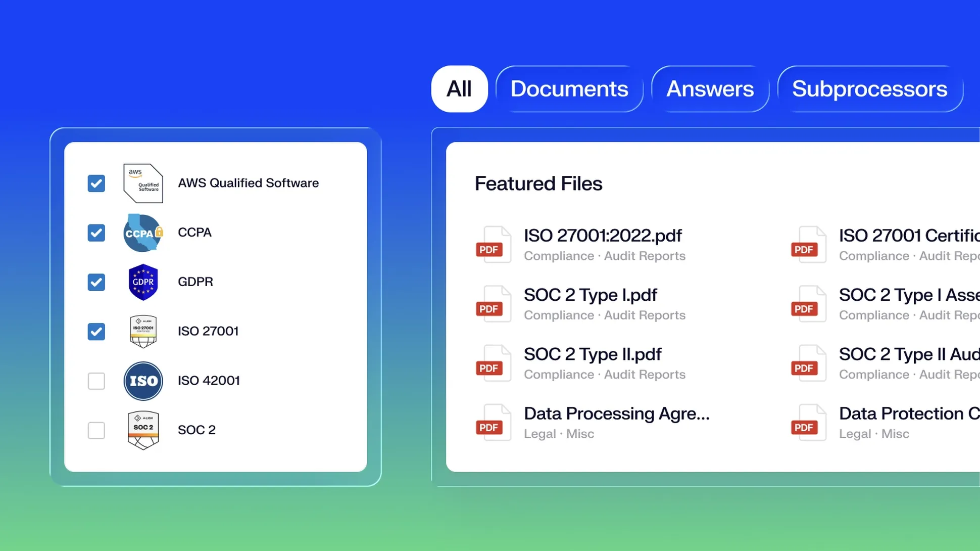Click PDF icon beside Data Processing Agreement

point(493,423)
